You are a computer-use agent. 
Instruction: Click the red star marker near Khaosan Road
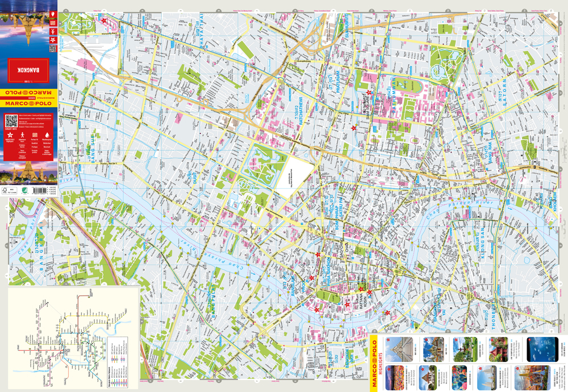click(x=312, y=278)
